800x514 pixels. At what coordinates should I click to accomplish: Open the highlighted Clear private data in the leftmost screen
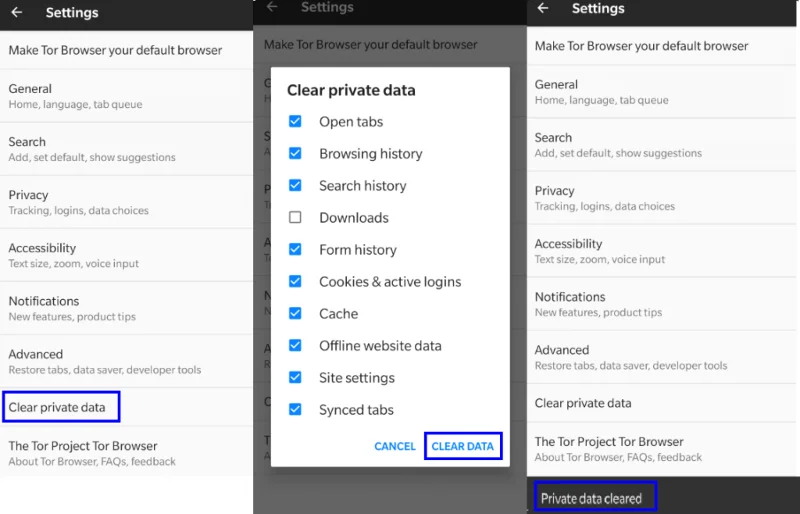click(60, 407)
